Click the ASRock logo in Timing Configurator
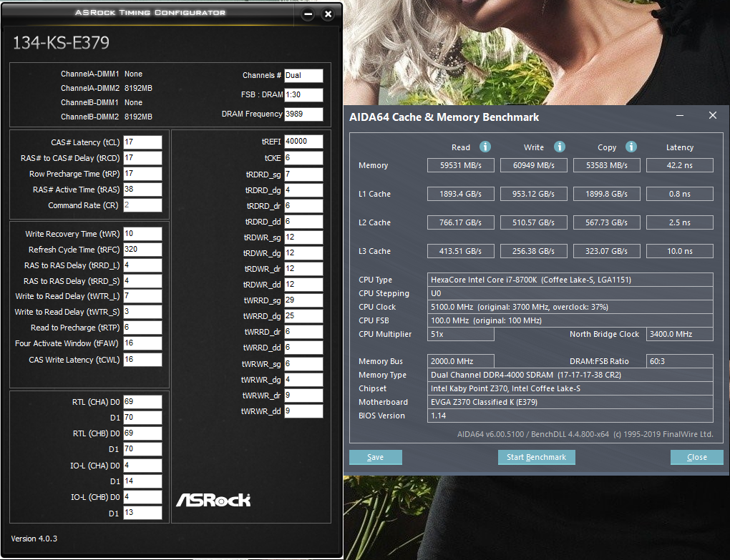The image size is (730, 560). point(213,500)
